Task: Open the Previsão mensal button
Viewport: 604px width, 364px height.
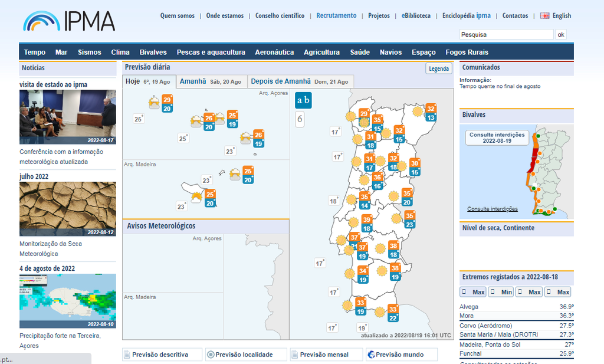Action: click(326, 355)
